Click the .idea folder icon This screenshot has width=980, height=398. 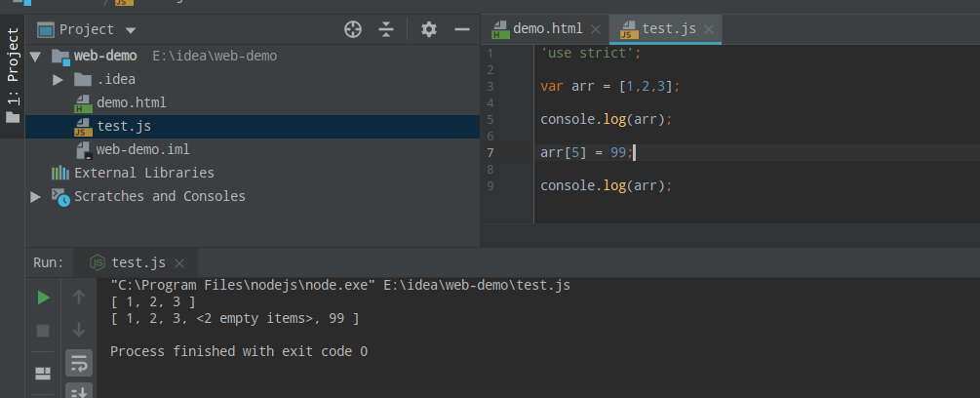(83, 79)
